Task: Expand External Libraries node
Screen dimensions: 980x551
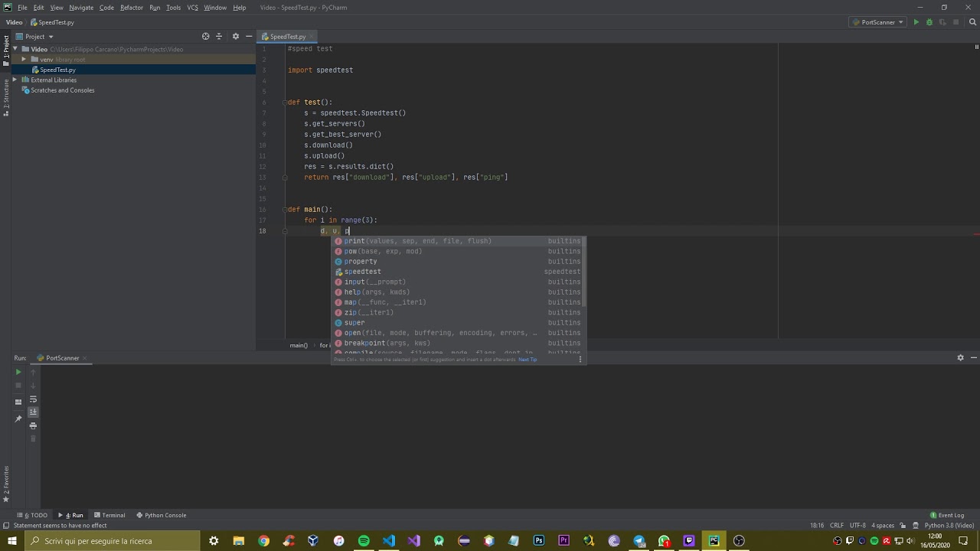Action: [15, 80]
